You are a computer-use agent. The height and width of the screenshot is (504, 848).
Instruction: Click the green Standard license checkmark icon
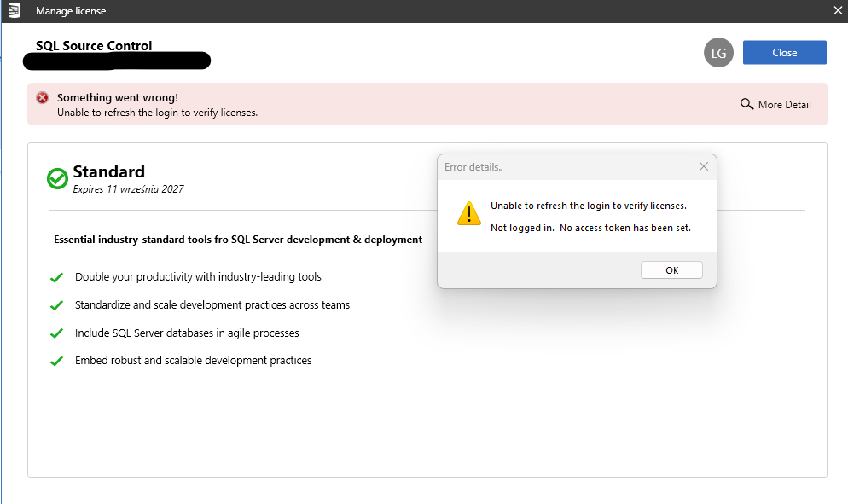click(x=57, y=178)
